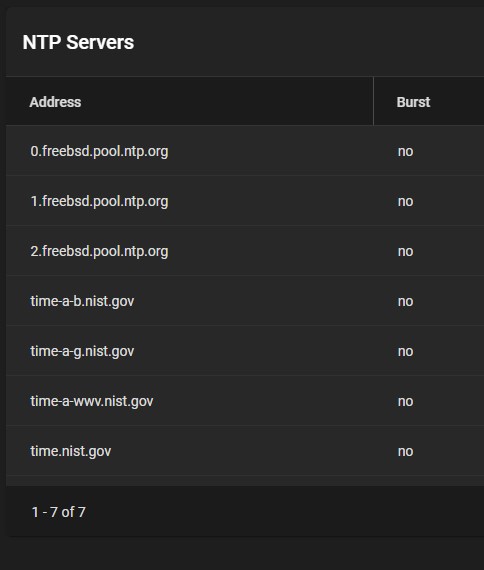Sort the table by Address column header
This screenshot has height=570, width=484.
click(x=55, y=102)
